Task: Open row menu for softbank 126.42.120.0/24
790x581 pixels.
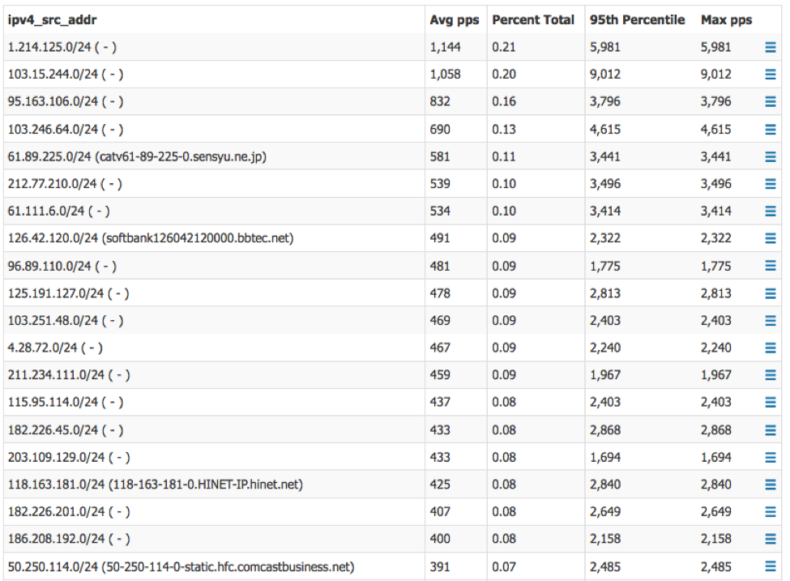Action: pyautogui.click(x=770, y=238)
